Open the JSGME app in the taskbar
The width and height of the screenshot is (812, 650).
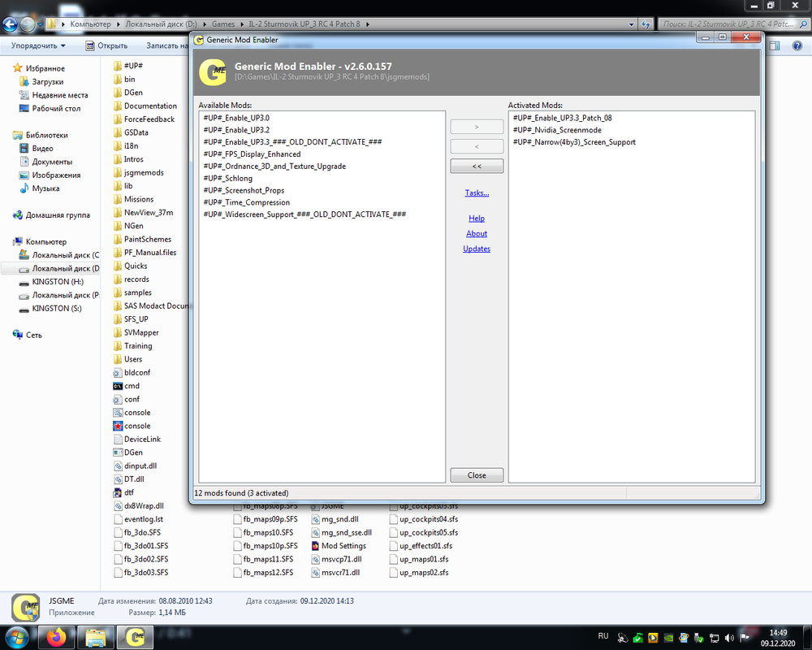point(136,637)
